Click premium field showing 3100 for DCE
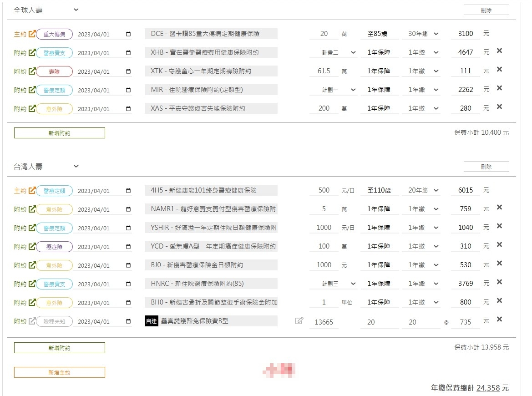Image resolution: width=532 pixels, height=396 pixels. [x=466, y=34]
